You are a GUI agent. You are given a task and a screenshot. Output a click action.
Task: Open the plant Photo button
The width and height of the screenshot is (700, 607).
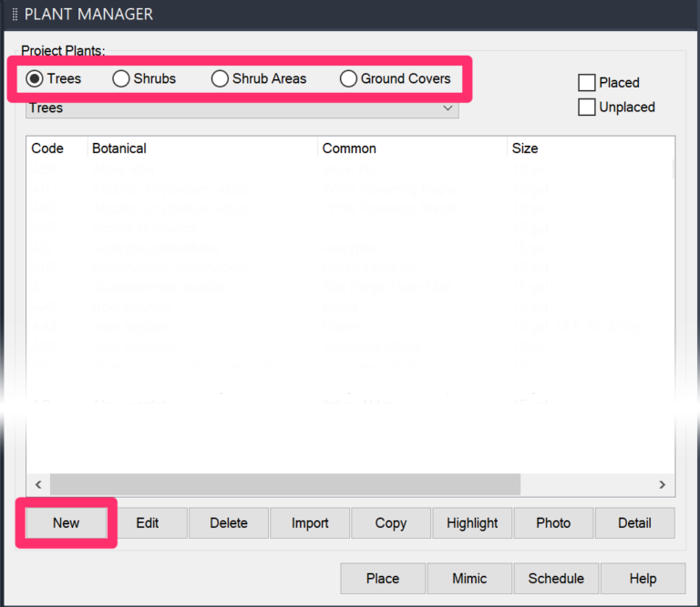coord(553,522)
